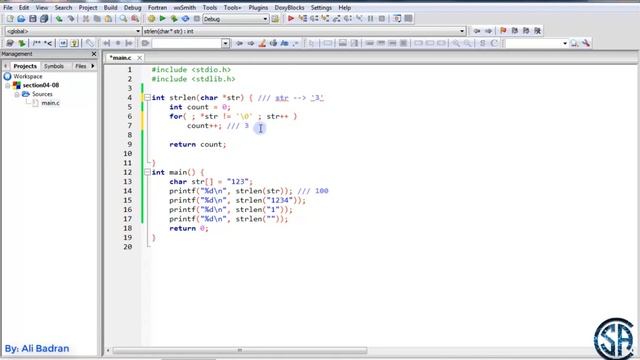Click the Open file icon
Image resolution: width=640 pixels, height=360 pixels.
click(21, 19)
